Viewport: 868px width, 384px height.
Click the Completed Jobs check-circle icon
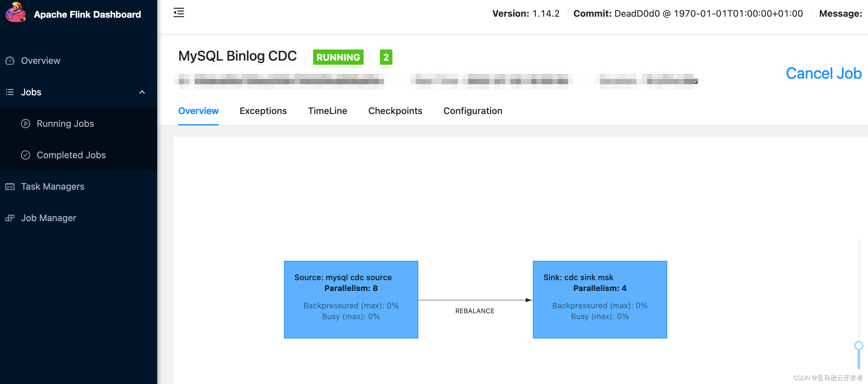pyautogui.click(x=26, y=155)
